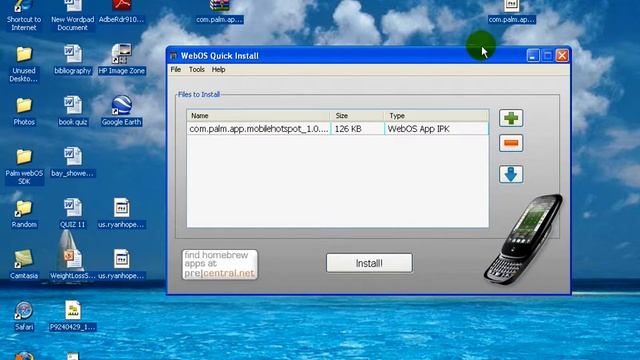
Task: Select the HP Image Zone shortcut
Action: click(x=122, y=60)
